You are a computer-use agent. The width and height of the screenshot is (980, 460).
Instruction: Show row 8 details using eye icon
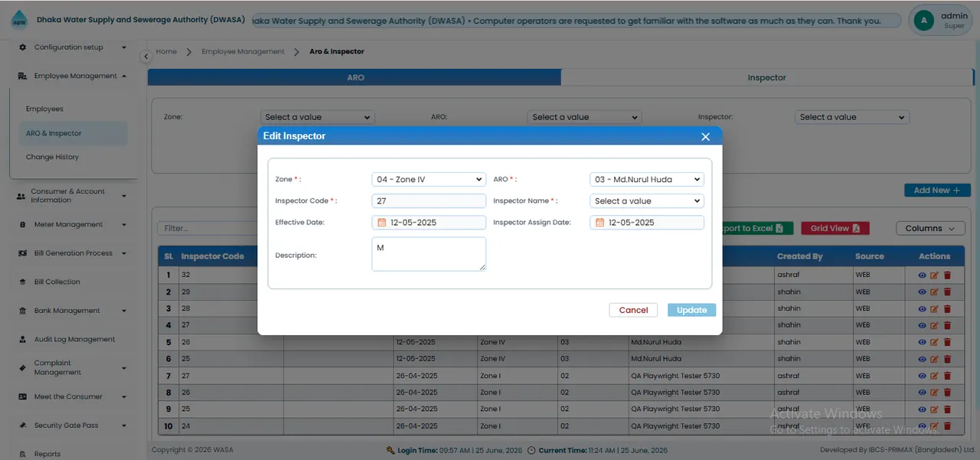(x=922, y=393)
